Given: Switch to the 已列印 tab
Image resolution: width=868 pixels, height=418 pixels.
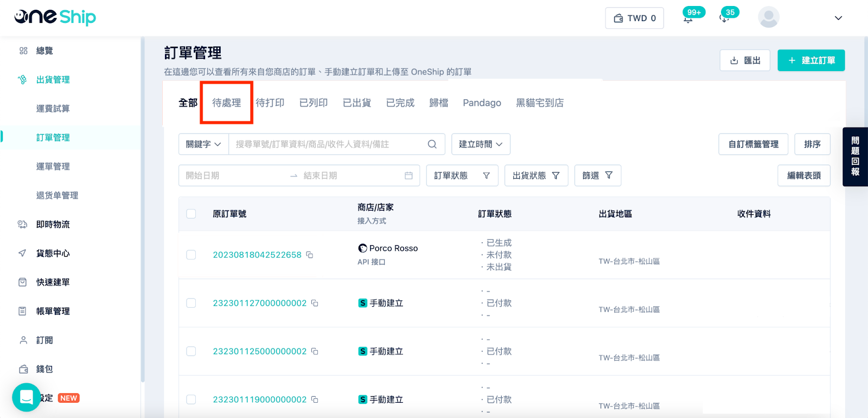Looking at the screenshot, I should (314, 103).
